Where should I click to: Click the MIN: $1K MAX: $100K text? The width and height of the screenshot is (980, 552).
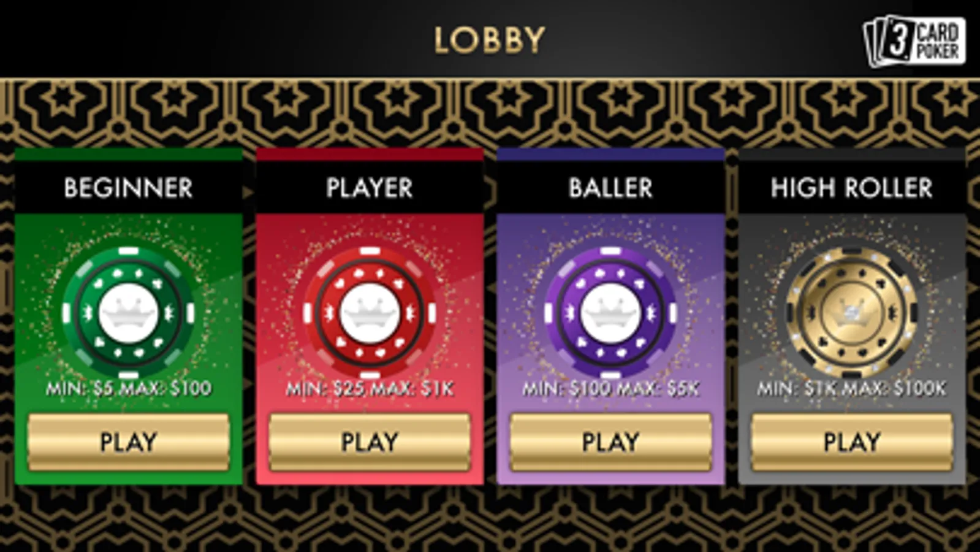[x=852, y=388]
